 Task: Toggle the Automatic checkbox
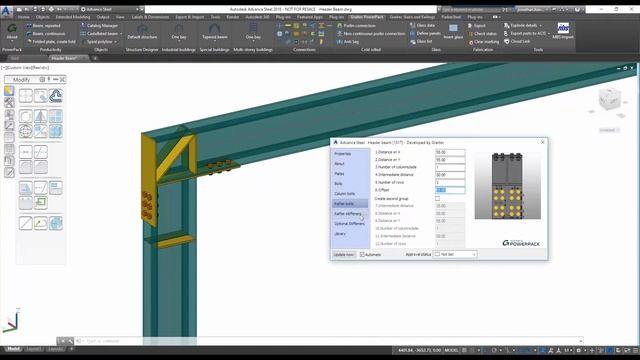tap(362, 255)
